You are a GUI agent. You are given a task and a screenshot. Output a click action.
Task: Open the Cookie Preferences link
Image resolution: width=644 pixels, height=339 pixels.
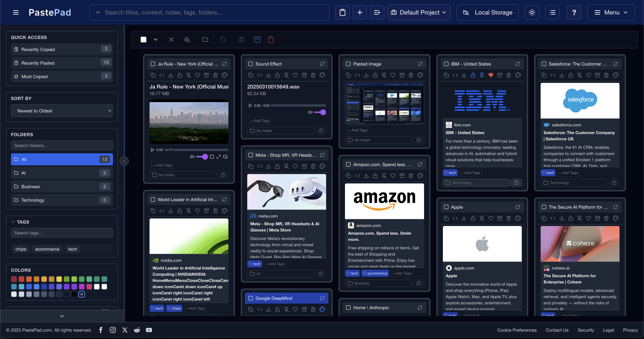point(517,330)
